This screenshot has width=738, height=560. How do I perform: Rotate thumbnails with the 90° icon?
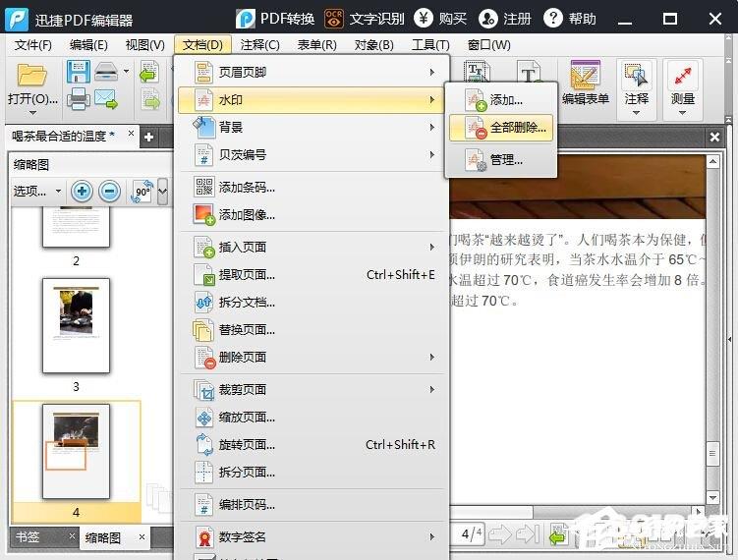point(142,191)
